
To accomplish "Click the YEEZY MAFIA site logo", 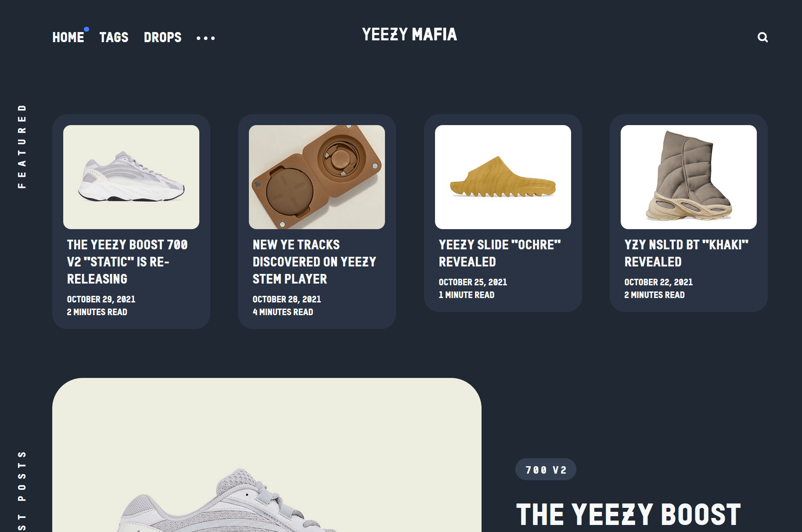I will point(410,34).
